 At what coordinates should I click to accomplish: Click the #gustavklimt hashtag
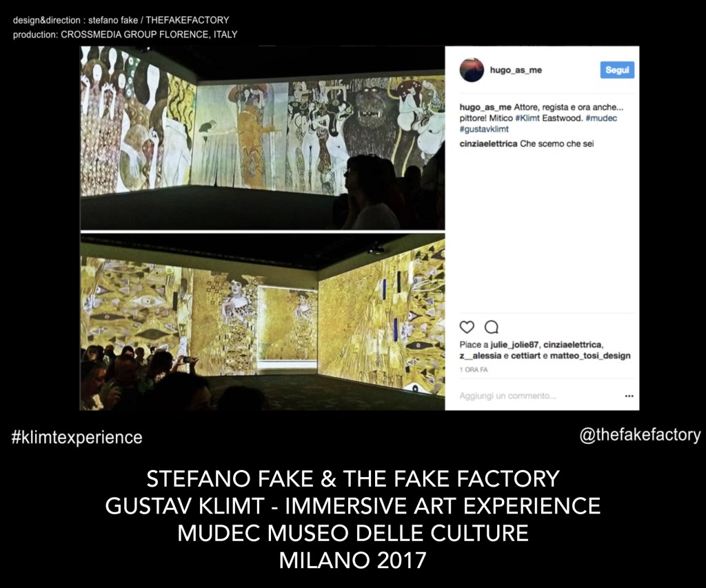coord(484,129)
